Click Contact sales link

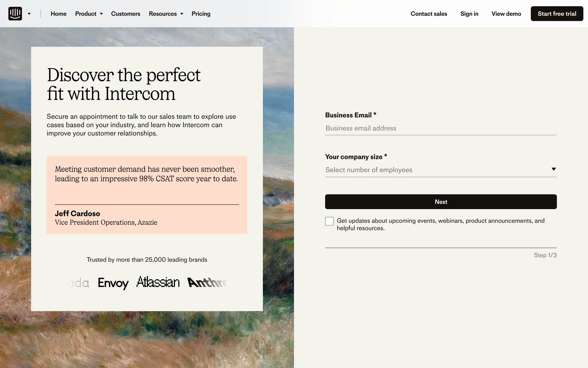click(x=429, y=14)
